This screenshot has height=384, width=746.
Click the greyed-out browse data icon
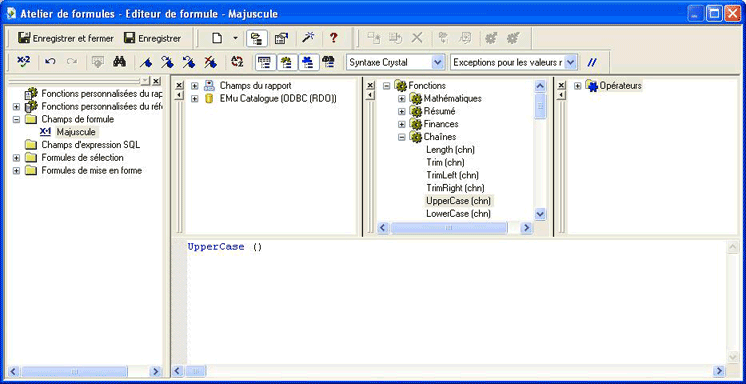tap(98, 62)
